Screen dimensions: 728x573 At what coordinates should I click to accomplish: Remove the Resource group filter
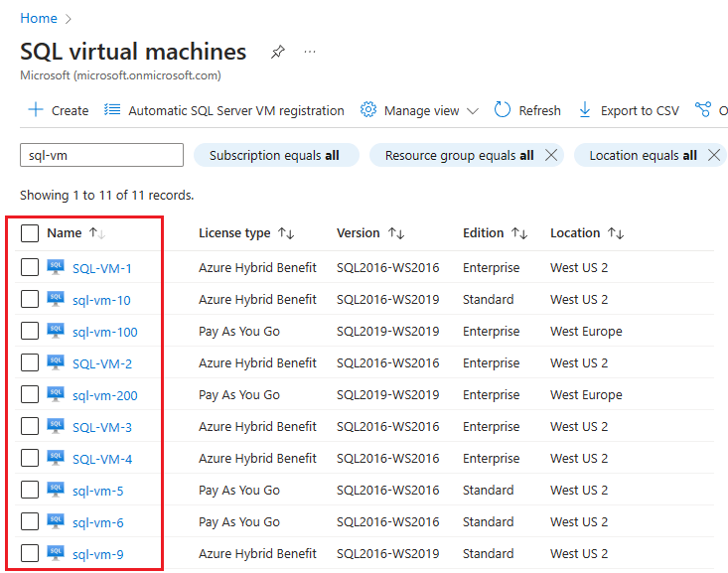551,155
